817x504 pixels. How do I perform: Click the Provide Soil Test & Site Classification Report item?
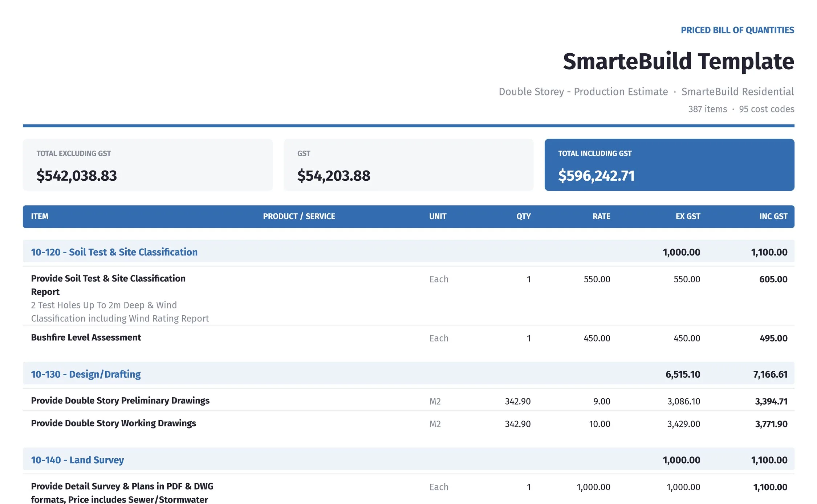pos(108,285)
